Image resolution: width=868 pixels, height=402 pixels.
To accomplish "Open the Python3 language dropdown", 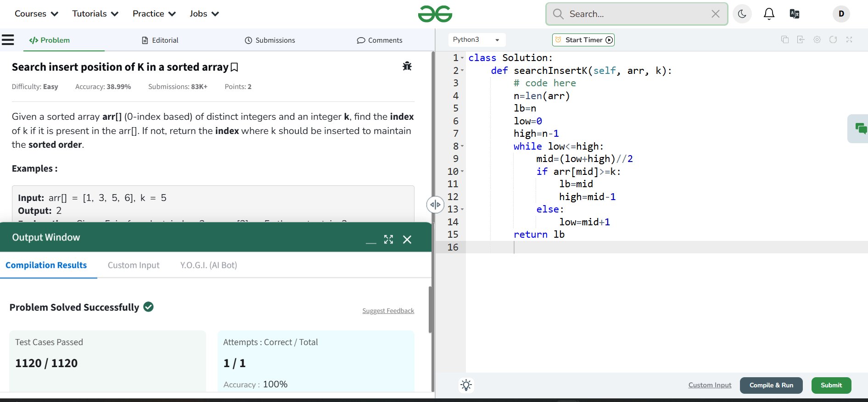I will pyautogui.click(x=476, y=40).
